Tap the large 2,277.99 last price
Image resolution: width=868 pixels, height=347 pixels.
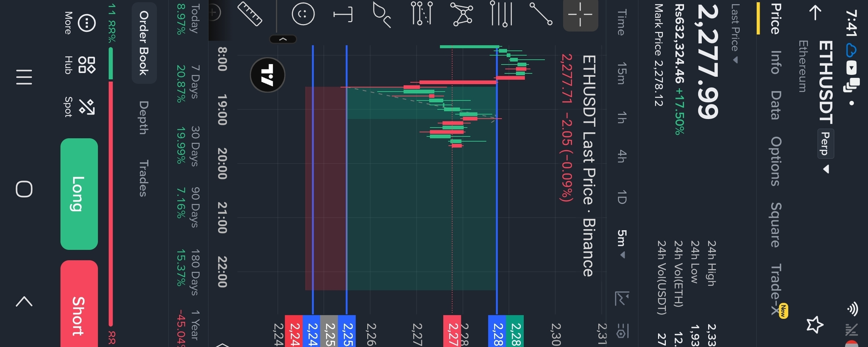[708, 62]
